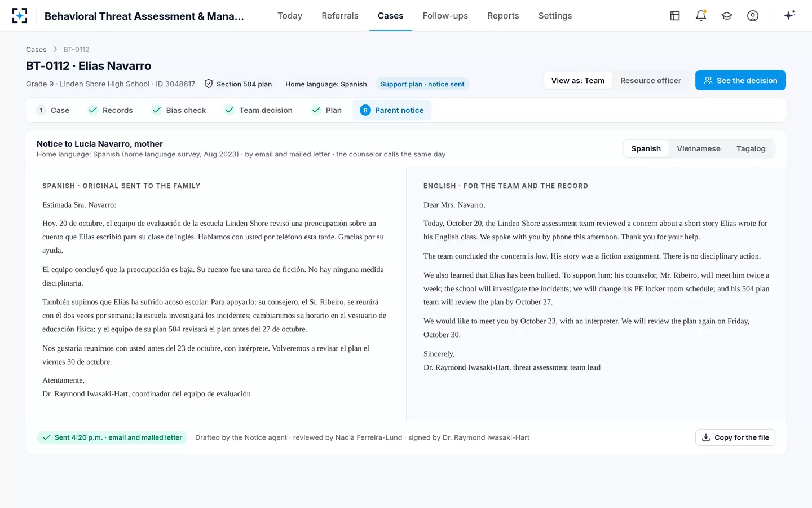The width and height of the screenshot is (812, 508).
Task: Go to step 1 Case
Action: (x=53, y=110)
